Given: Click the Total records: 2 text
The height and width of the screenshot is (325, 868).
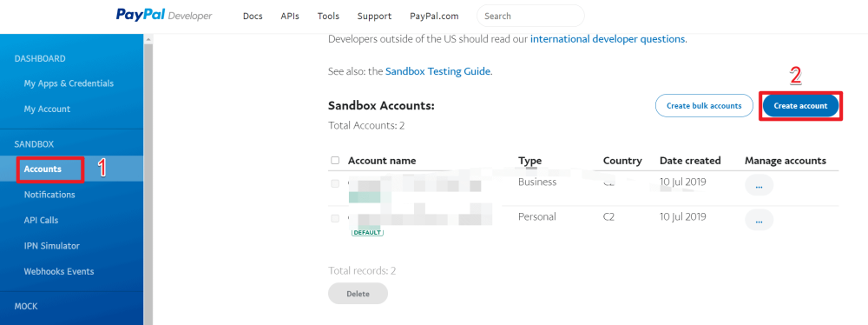Looking at the screenshot, I should point(362,270).
